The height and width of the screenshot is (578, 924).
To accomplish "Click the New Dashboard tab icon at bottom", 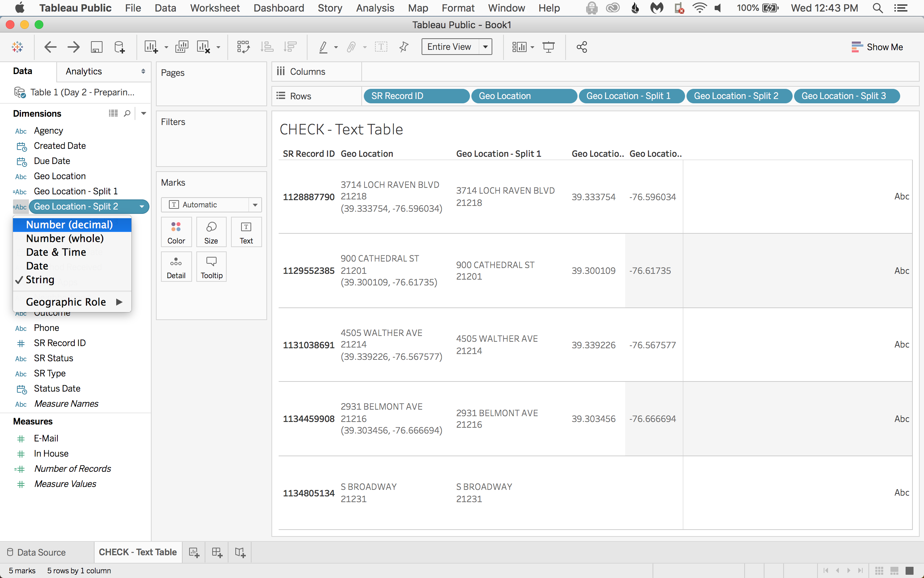I will pyautogui.click(x=217, y=552).
